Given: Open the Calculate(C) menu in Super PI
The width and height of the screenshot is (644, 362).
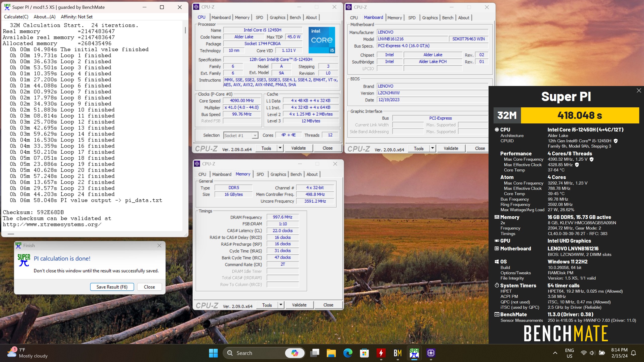Looking at the screenshot, I should pyautogui.click(x=16, y=17).
